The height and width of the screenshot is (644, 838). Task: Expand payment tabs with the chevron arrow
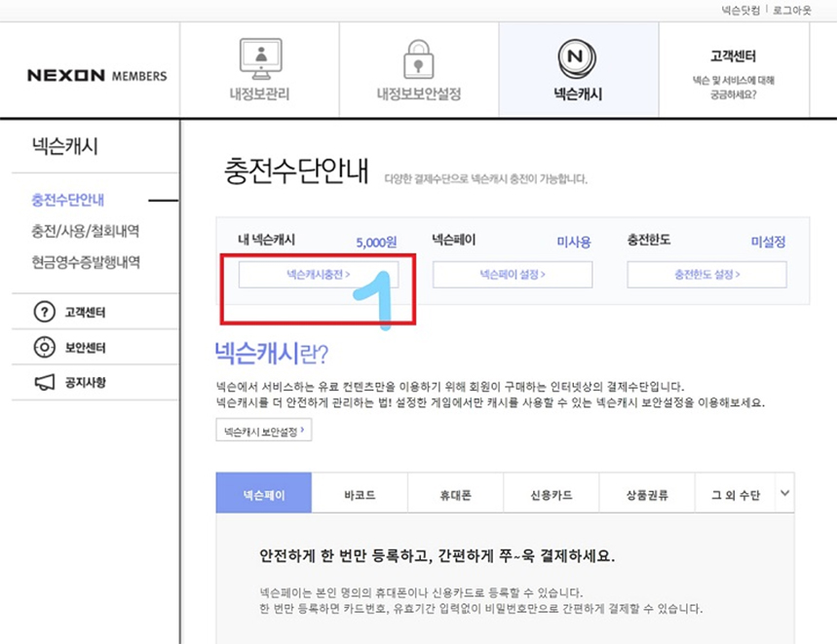[784, 493]
